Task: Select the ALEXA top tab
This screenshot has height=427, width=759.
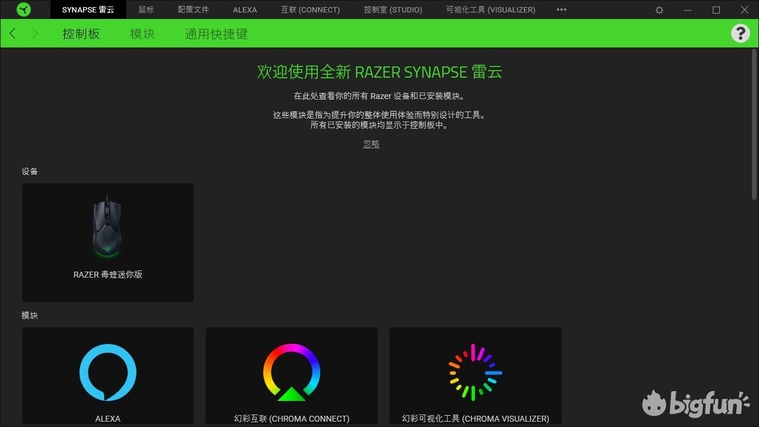Action: coord(245,10)
